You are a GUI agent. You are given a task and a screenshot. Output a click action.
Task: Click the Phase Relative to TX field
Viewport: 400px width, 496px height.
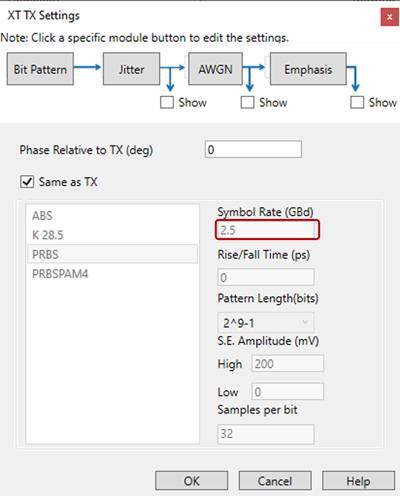click(253, 149)
